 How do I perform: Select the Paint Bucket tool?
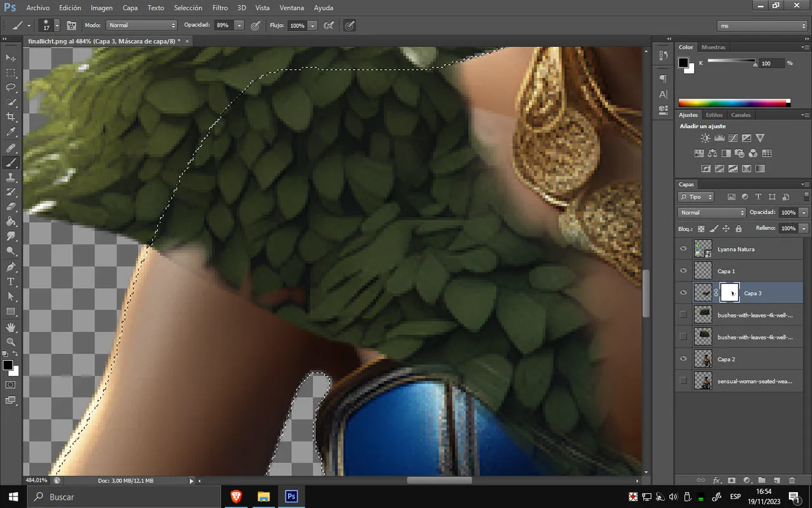click(x=11, y=222)
